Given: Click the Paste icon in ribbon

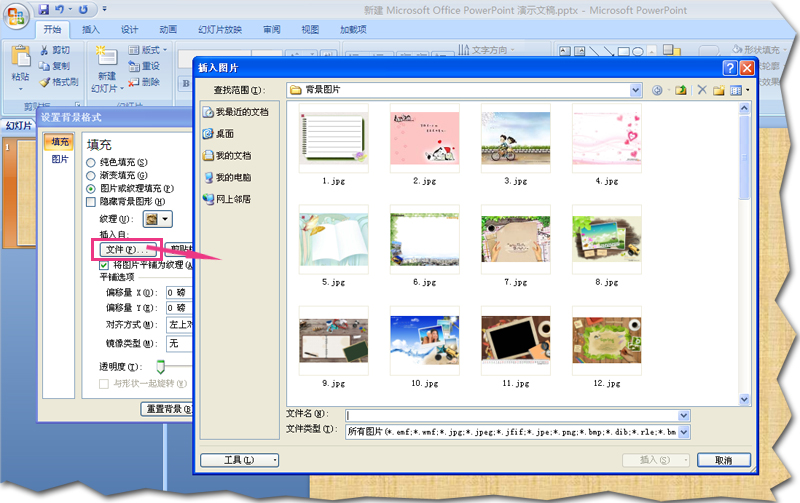Looking at the screenshot, I should (x=20, y=56).
